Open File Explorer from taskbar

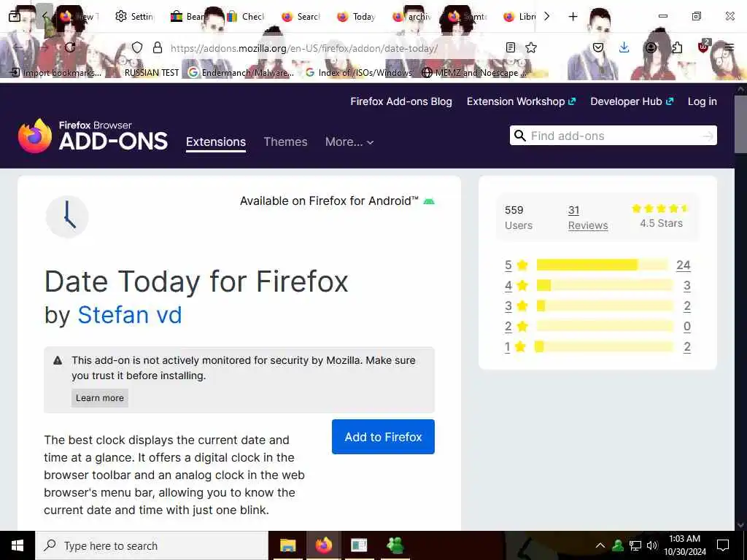[287, 545]
